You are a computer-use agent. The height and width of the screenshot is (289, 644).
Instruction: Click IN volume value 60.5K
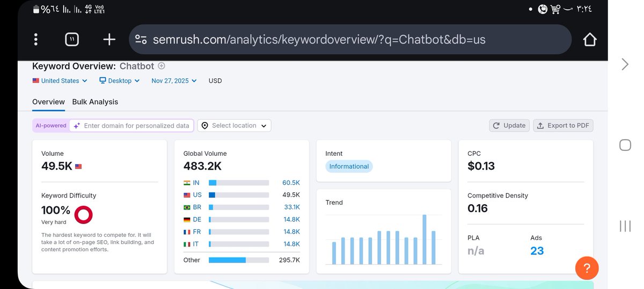[x=291, y=183]
